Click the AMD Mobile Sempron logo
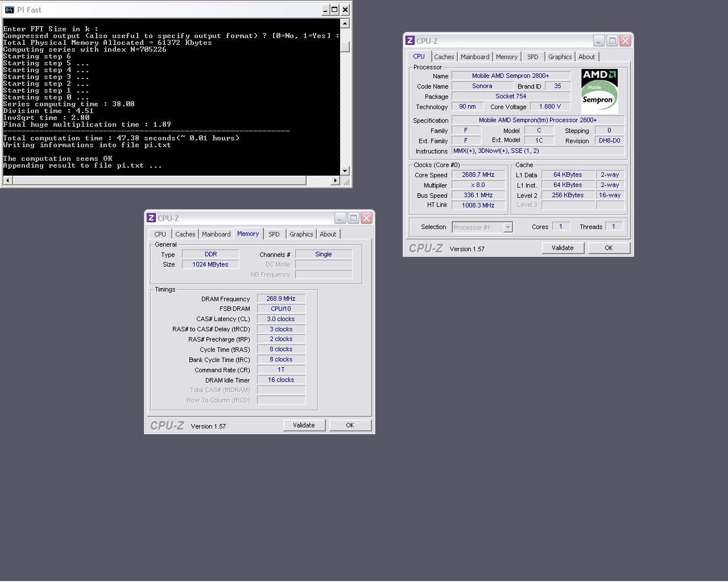Viewport: 728px width, 582px height. [x=599, y=91]
